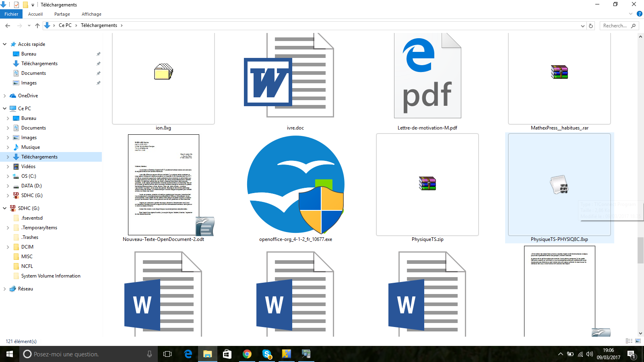Select the DATA (D:) drive
Image resolution: width=644 pixels, height=362 pixels.
(x=31, y=186)
